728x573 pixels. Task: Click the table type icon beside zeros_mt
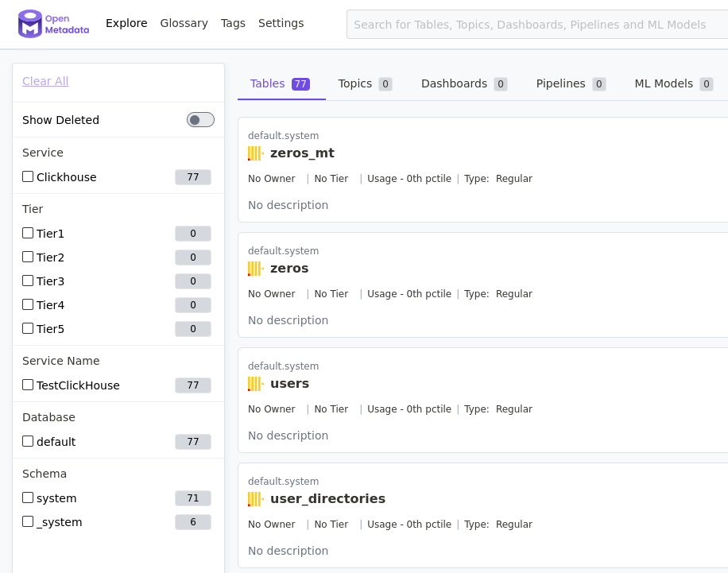(x=254, y=153)
